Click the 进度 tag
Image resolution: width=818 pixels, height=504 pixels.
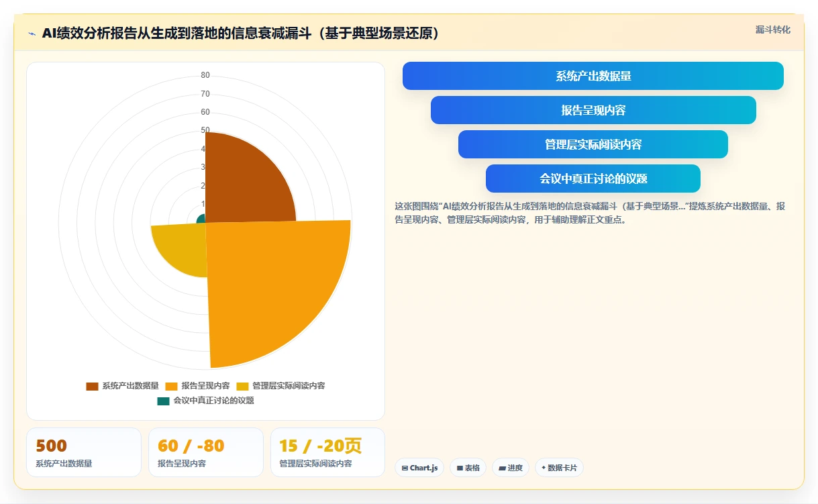[x=511, y=468]
